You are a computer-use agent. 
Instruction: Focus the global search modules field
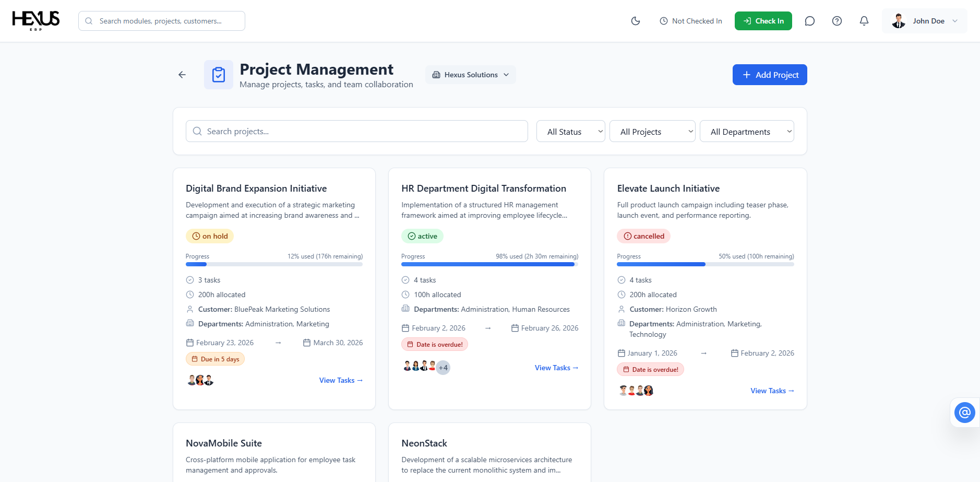point(162,21)
